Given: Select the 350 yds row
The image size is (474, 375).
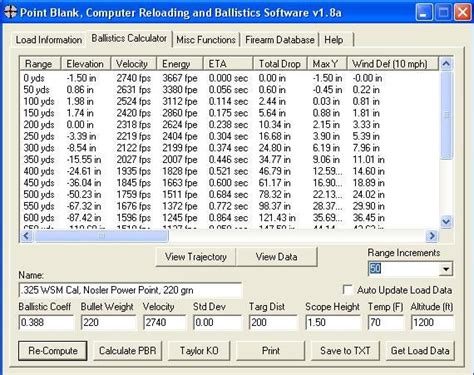Looking at the screenshot, I should coord(229,160).
